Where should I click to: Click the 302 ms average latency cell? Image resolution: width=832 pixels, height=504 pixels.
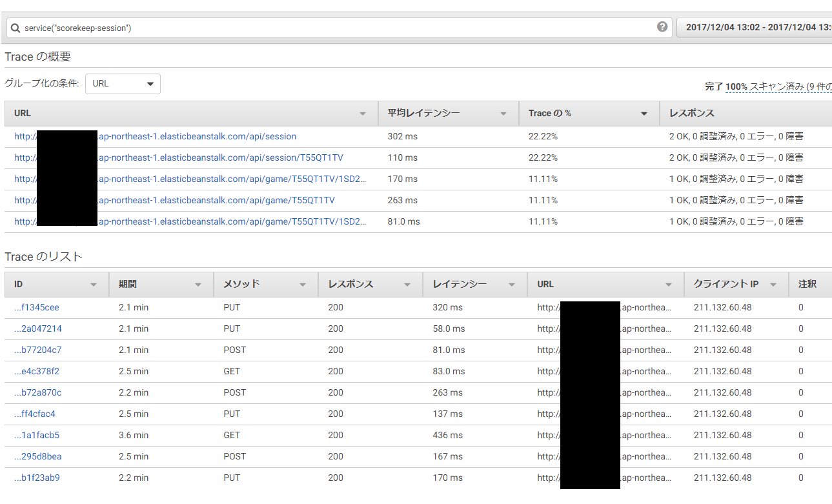pos(403,136)
